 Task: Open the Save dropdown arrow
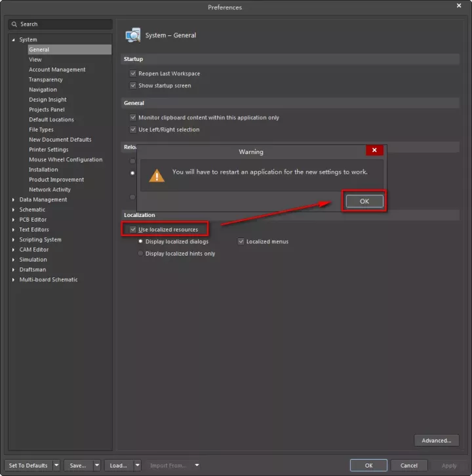tap(97, 466)
